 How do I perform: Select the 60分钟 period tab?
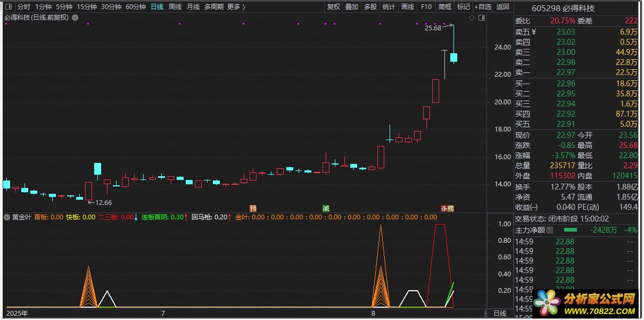(136, 7)
